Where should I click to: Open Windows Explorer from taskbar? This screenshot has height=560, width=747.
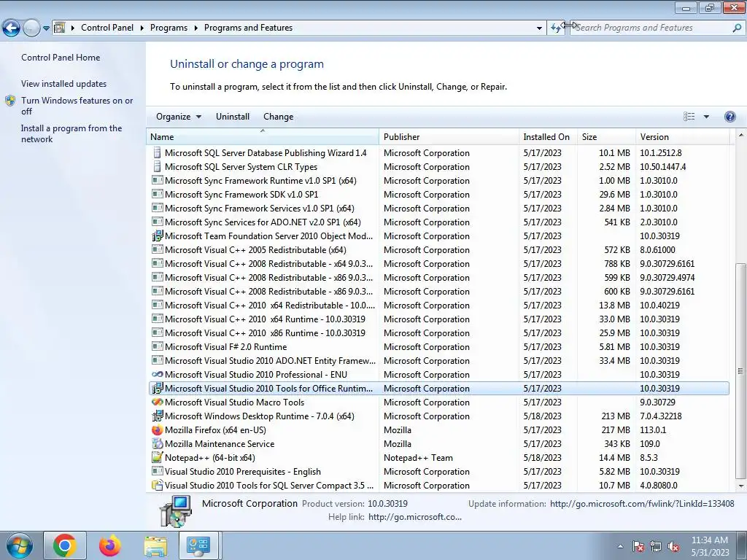pos(155,545)
